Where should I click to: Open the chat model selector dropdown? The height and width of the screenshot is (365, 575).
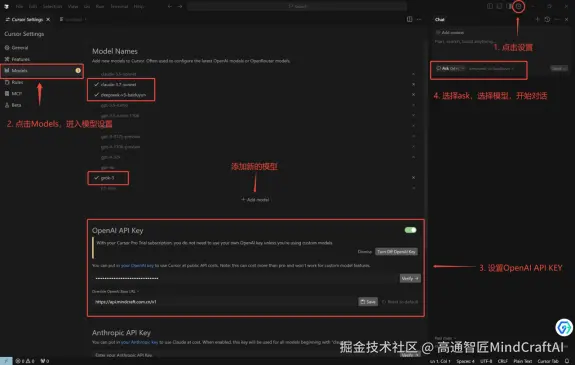point(491,69)
